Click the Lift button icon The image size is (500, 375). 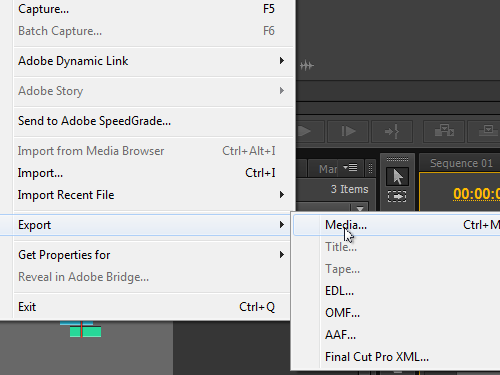[444, 131]
